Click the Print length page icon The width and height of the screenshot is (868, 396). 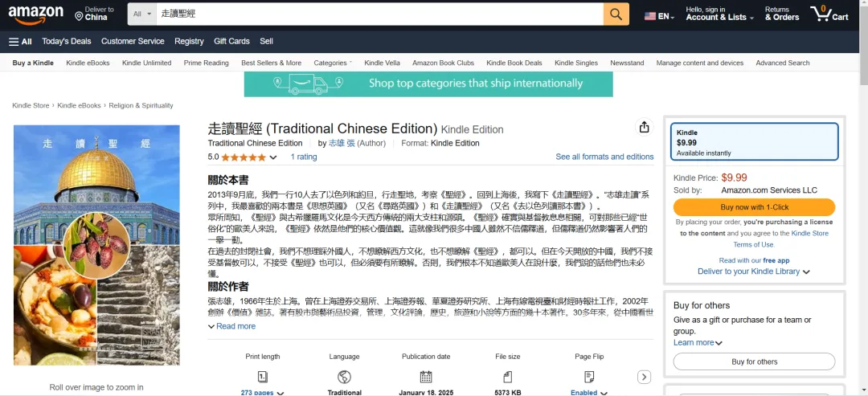pos(262,378)
